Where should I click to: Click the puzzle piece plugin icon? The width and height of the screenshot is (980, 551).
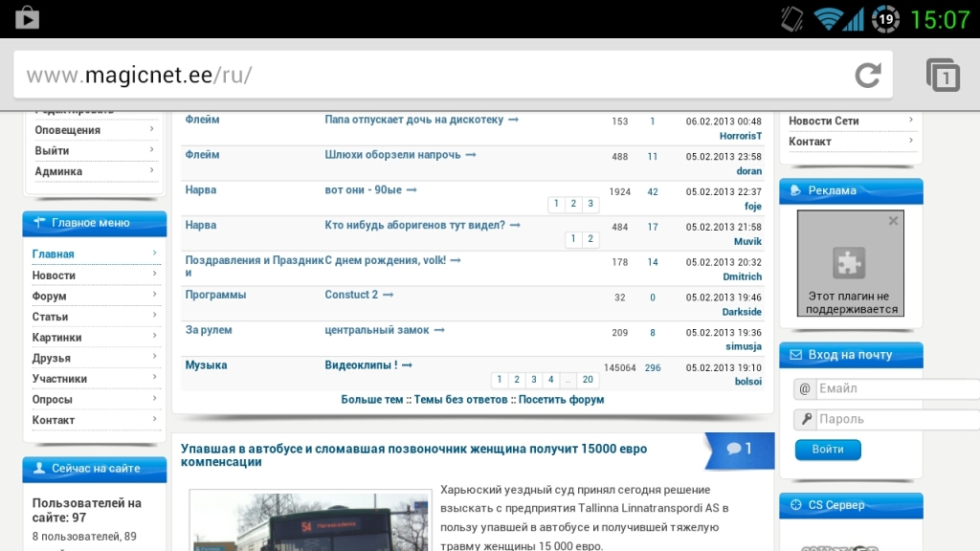coord(849,262)
